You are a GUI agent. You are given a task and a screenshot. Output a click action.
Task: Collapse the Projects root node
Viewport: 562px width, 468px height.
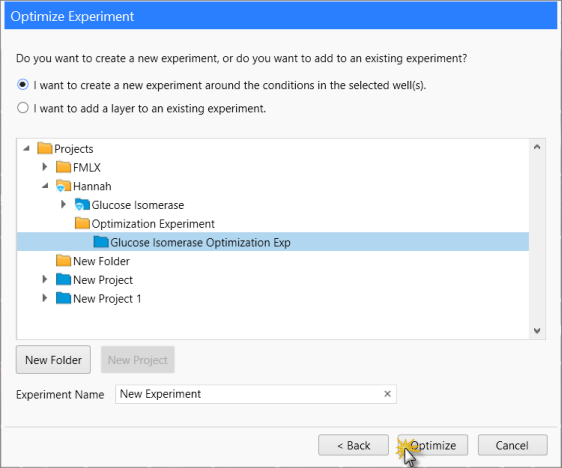[x=26, y=148]
